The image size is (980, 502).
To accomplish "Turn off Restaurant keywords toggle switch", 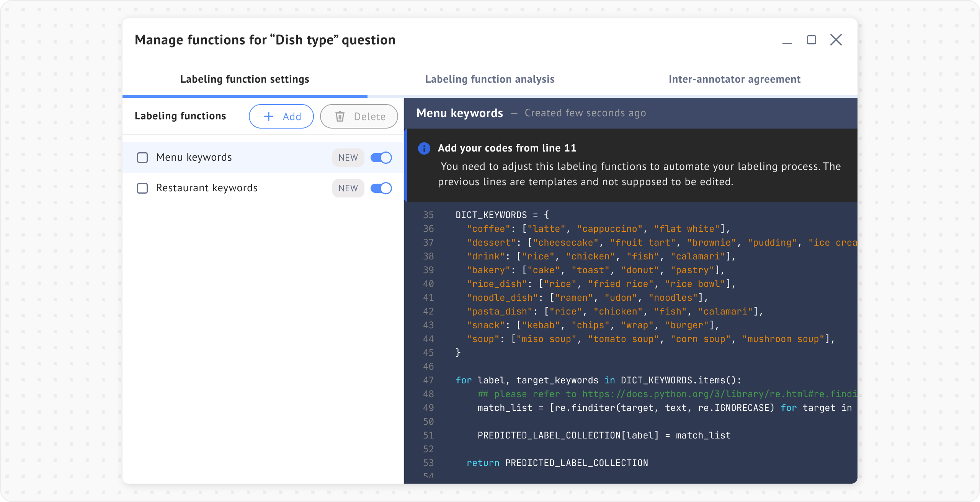I will (x=381, y=188).
